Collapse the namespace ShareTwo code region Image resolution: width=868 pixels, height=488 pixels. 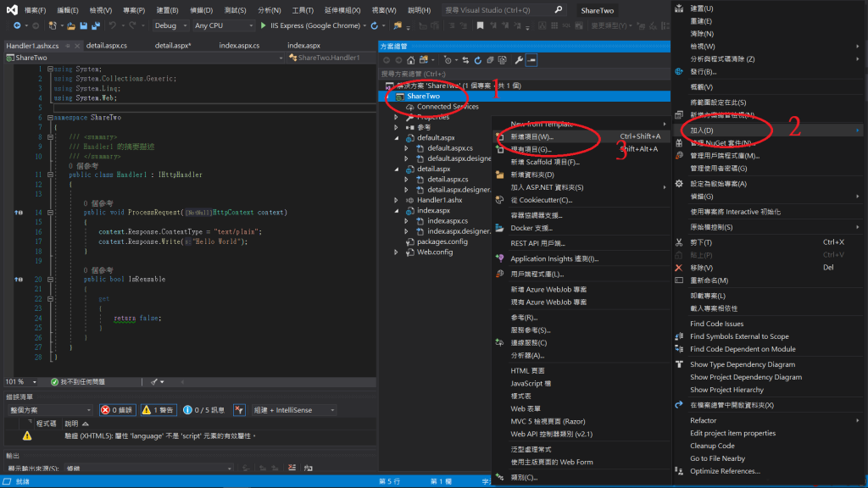pos(50,117)
